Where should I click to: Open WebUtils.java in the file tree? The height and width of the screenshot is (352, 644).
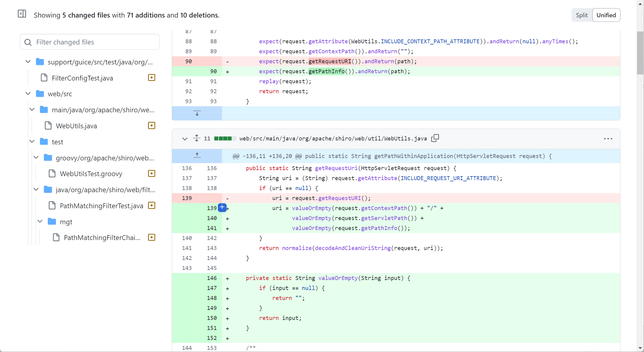[76, 126]
